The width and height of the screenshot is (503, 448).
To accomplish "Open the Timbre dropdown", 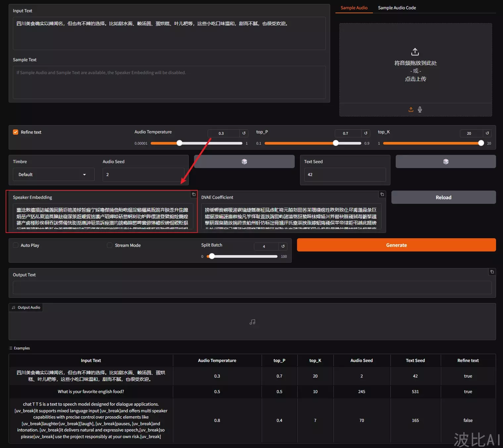I will click(54, 174).
